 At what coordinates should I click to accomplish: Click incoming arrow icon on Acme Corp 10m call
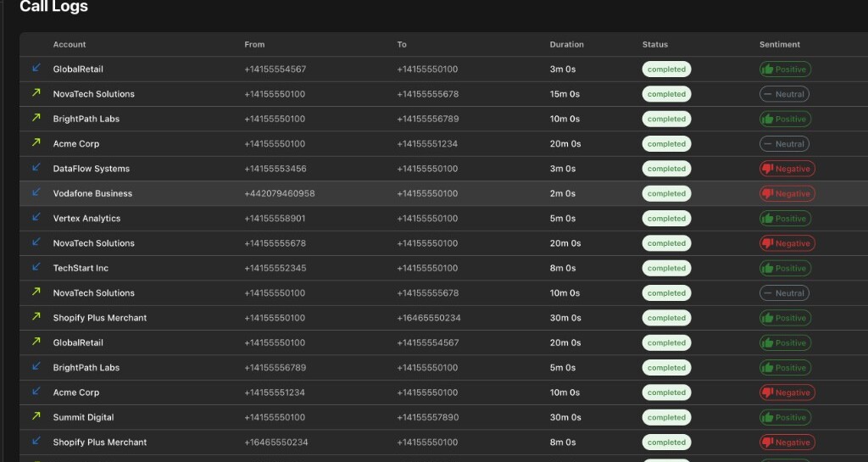pyautogui.click(x=36, y=391)
